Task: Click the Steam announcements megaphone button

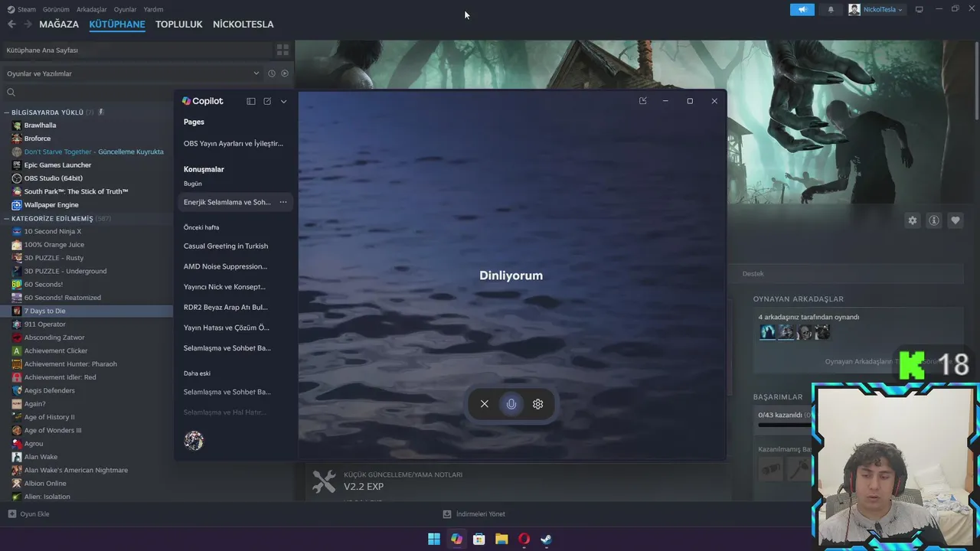Action: pos(802,9)
